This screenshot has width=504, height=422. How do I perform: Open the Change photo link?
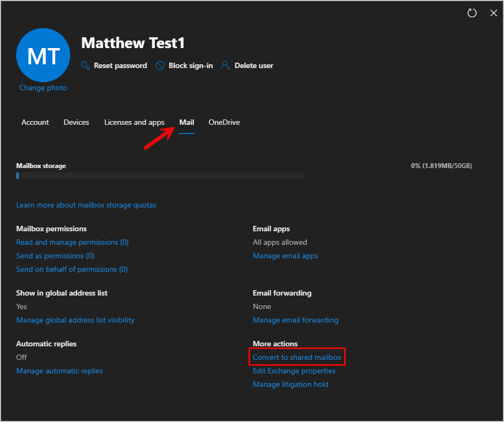coord(43,88)
